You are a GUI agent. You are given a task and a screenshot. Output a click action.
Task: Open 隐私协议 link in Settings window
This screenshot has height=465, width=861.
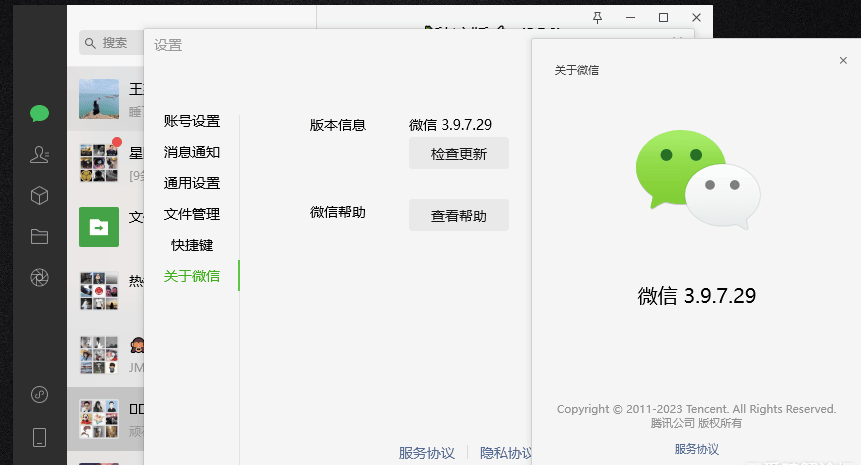[x=506, y=453]
